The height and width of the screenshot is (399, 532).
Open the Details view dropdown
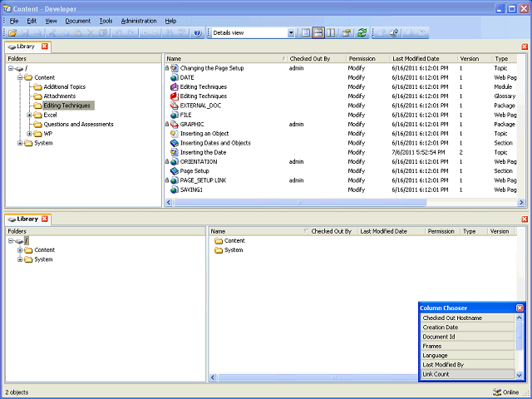click(291, 33)
